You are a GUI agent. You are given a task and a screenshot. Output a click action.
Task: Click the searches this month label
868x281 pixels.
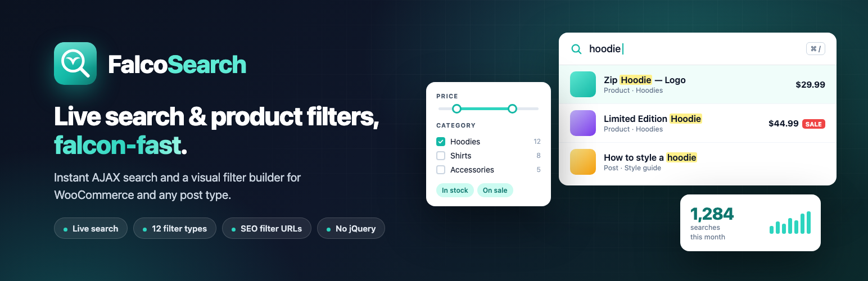(x=708, y=233)
